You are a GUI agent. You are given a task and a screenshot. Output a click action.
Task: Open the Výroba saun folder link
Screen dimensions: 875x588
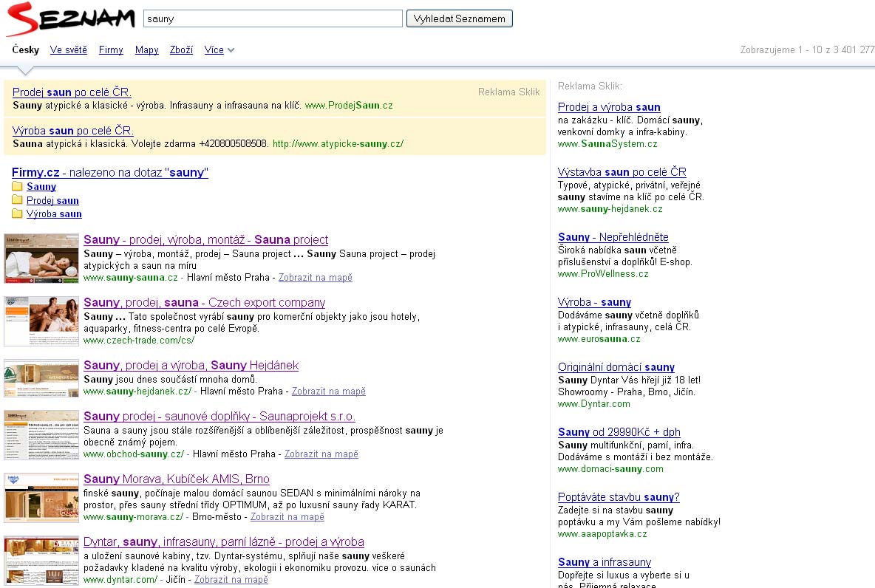click(54, 213)
